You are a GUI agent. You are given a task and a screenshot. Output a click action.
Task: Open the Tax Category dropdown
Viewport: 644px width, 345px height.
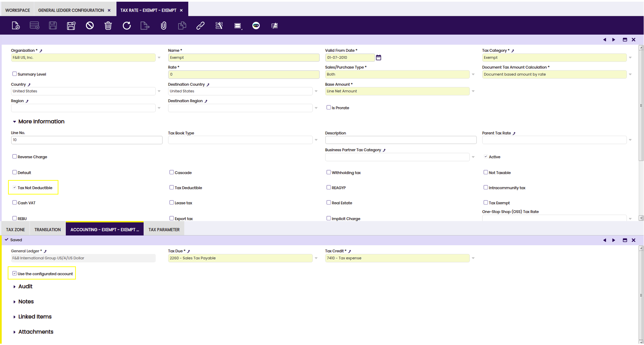tap(630, 57)
